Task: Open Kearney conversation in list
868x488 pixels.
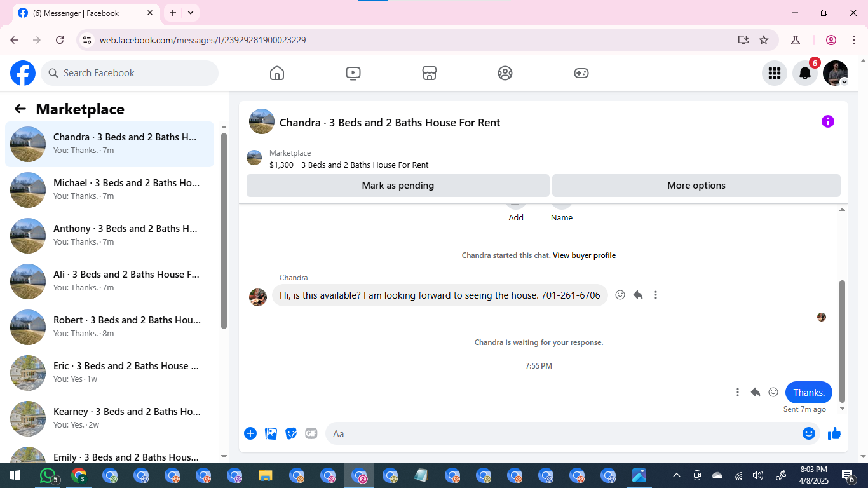Action: (110, 419)
